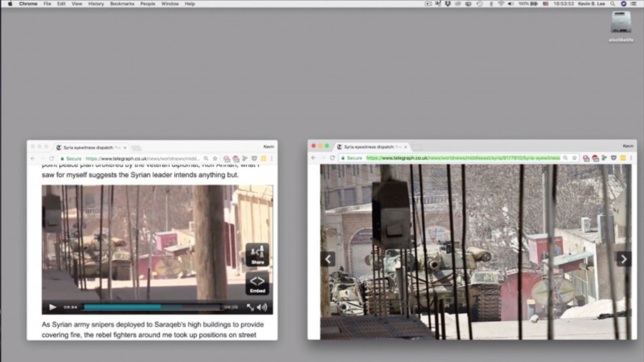Click the Kevin profile button in the right window

pos(628,146)
